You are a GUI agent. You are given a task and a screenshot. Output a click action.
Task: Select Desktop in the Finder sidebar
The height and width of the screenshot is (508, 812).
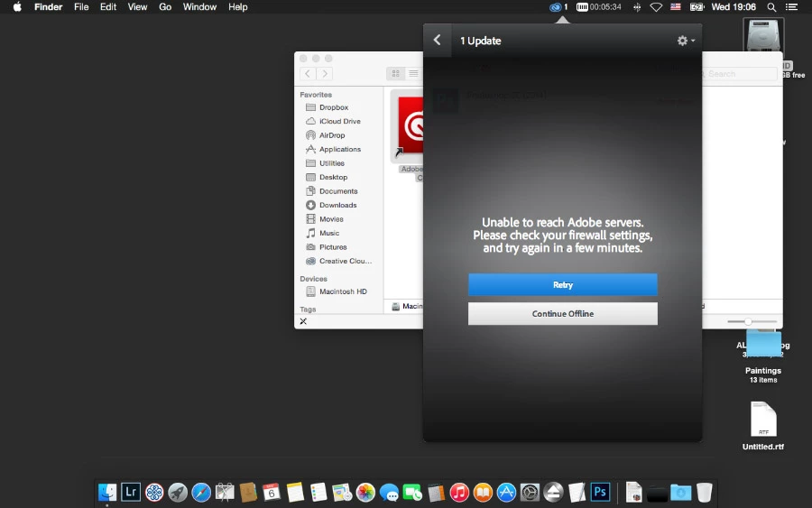point(333,177)
